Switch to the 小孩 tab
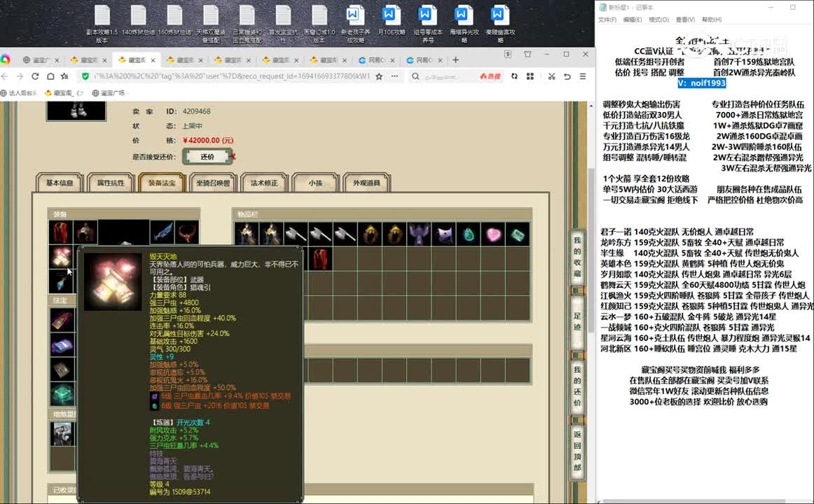The height and width of the screenshot is (504, 814). pos(315,183)
